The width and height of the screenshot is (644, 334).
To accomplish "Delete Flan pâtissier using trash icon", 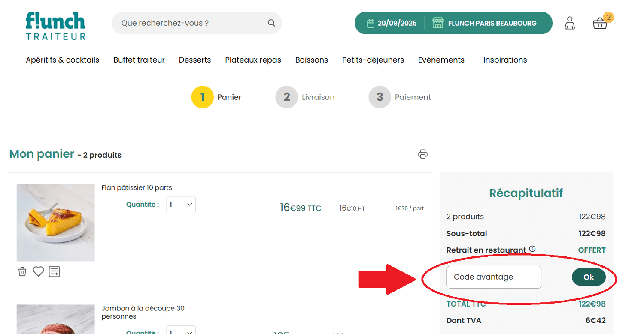I will (22, 271).
